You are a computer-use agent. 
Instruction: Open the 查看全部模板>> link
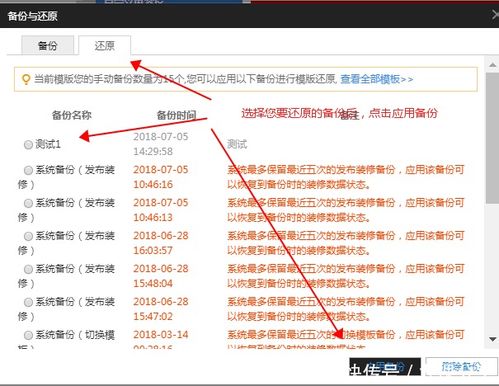377,79
